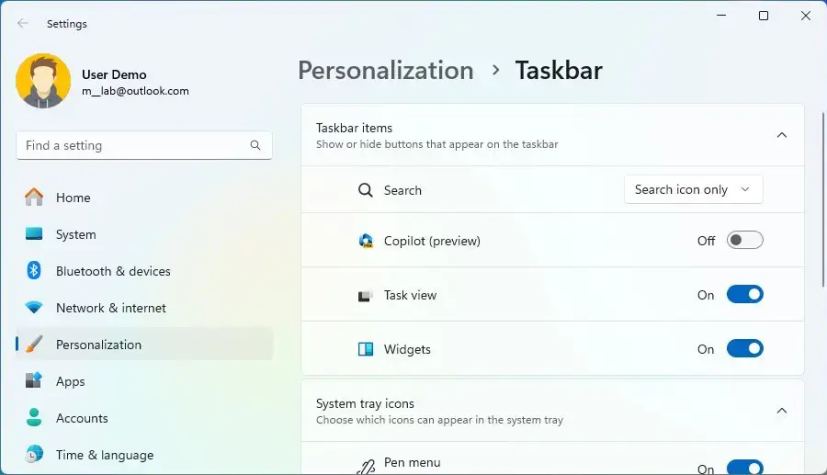Image resolution: width=827 pixels, height=475 pixels.
Task: Click the Find a setting search box
Action: 144,146
